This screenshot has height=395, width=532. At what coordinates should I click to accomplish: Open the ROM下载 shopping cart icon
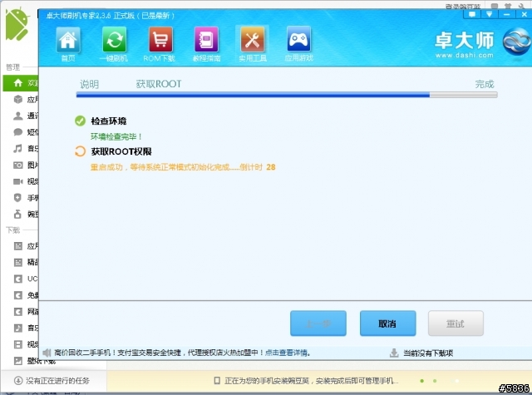coord(160,40)
